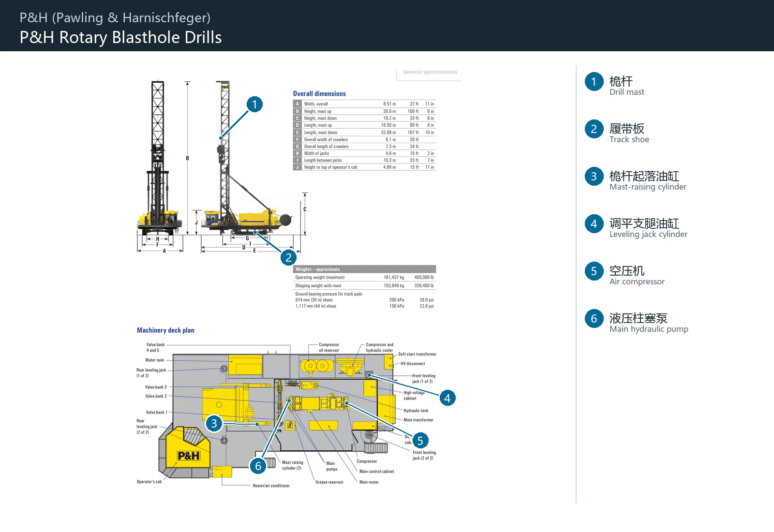Screen dimensions: 774x532
Task: Select legend badge 3 beside Mast-raising cylinder
Action: tap(594, 177)
